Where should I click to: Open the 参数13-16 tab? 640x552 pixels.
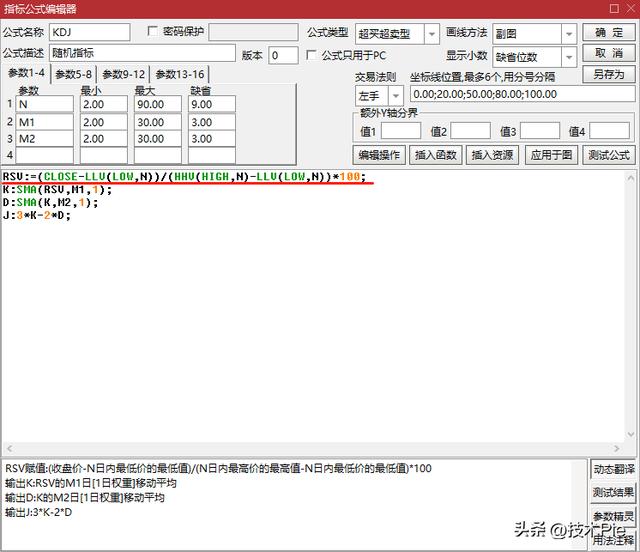(179, 75)
